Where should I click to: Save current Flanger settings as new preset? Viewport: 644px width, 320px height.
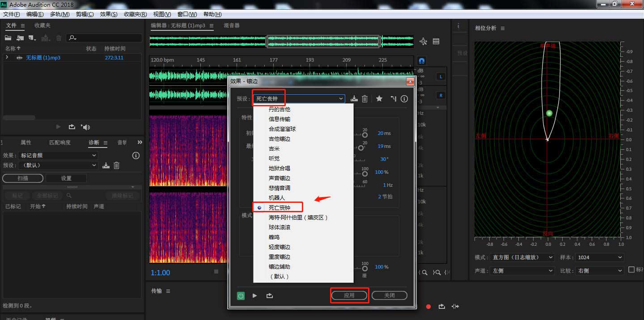pyautogui.click(x=353, y=98)
